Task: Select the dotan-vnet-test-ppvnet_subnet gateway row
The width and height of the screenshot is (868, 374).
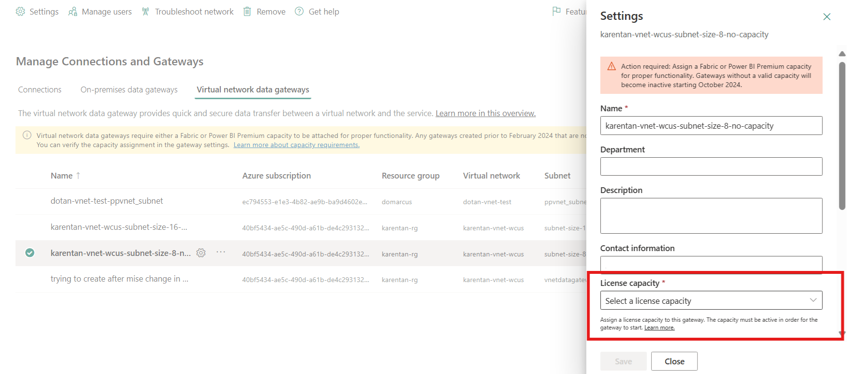Action: click(107, 201)
